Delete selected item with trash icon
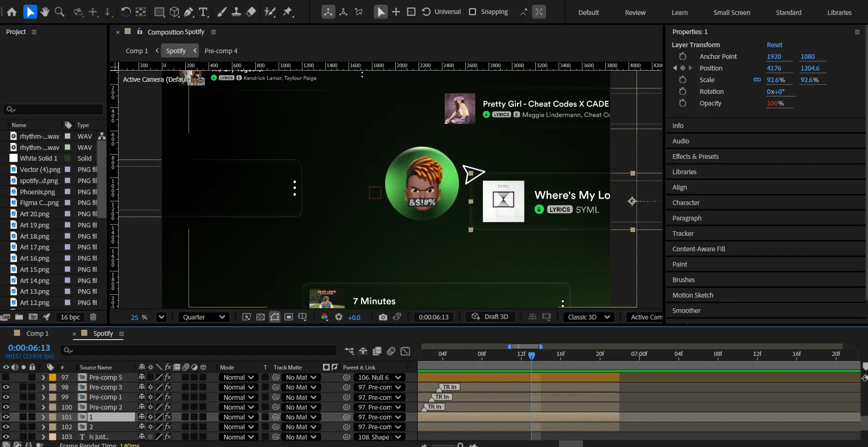The height and width of the screenshot is (447, 868). tap(93, 317)
